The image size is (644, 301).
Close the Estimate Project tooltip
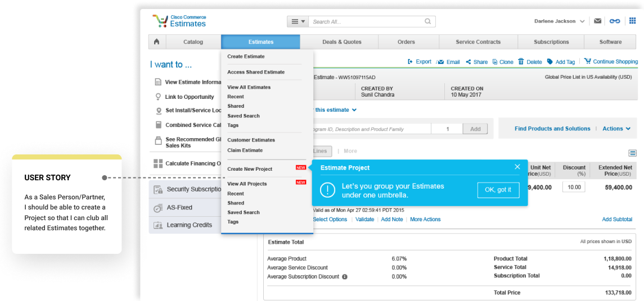(x=517, y=167)
